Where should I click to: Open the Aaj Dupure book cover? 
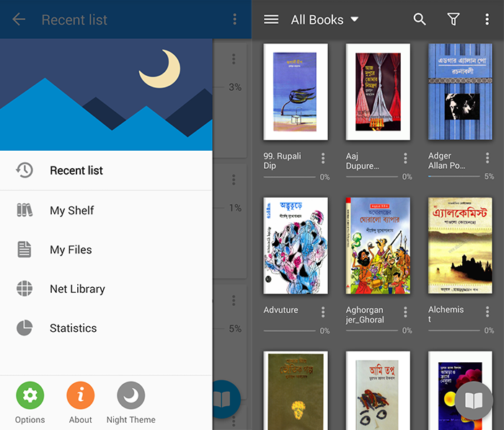point(378,92)
